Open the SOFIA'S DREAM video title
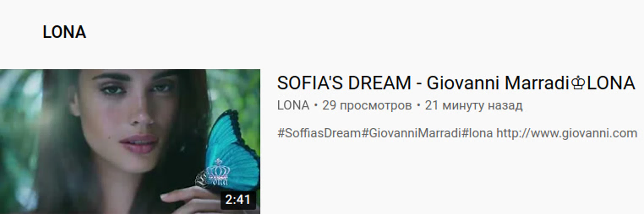Screen dimensions: 644x214 (x=456, y=83)
